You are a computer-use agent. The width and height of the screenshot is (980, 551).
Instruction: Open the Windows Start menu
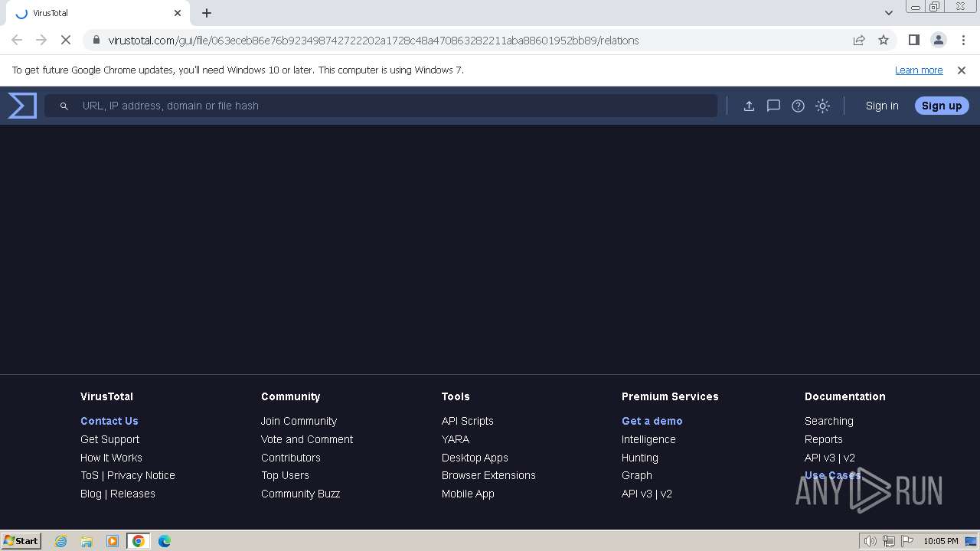pos(21,541)
